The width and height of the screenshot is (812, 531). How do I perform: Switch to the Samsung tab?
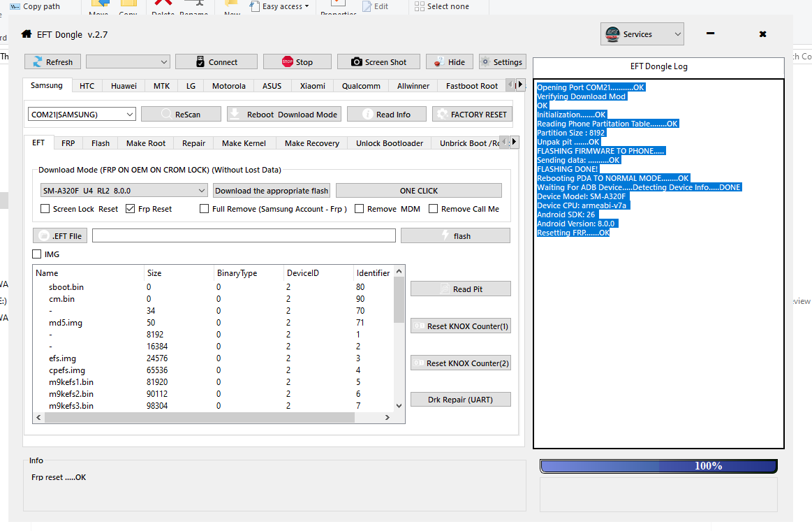pyautogui.click(x=47, y=85)
